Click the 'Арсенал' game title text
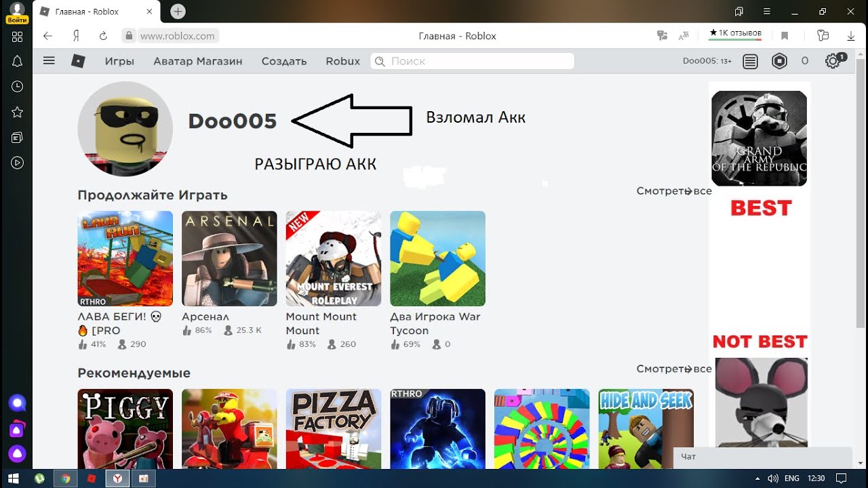 tap(205, 317)
